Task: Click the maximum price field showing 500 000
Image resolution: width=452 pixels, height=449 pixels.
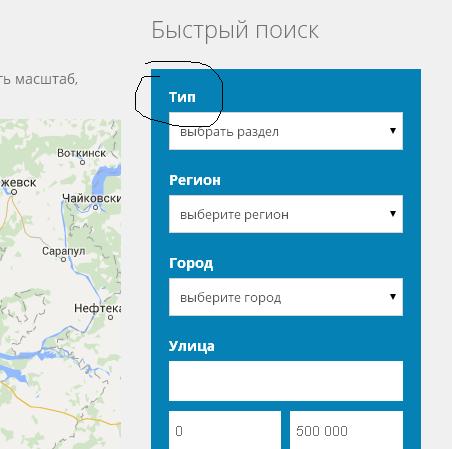Action: (346, 430)
